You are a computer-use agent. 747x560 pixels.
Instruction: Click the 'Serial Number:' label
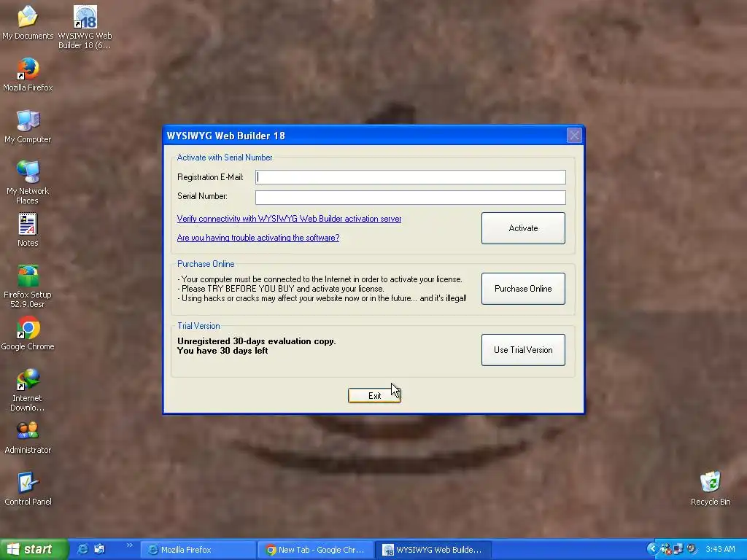[x=202, y=196]
